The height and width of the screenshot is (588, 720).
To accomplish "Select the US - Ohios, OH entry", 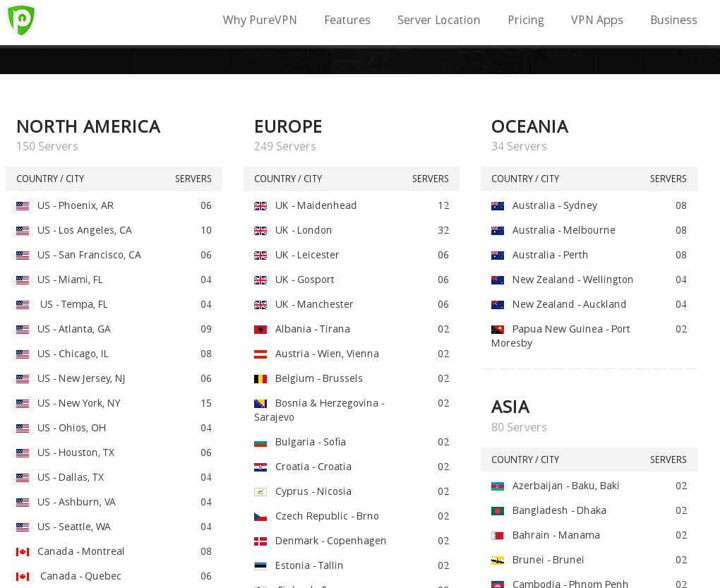I will pos(71,428).
